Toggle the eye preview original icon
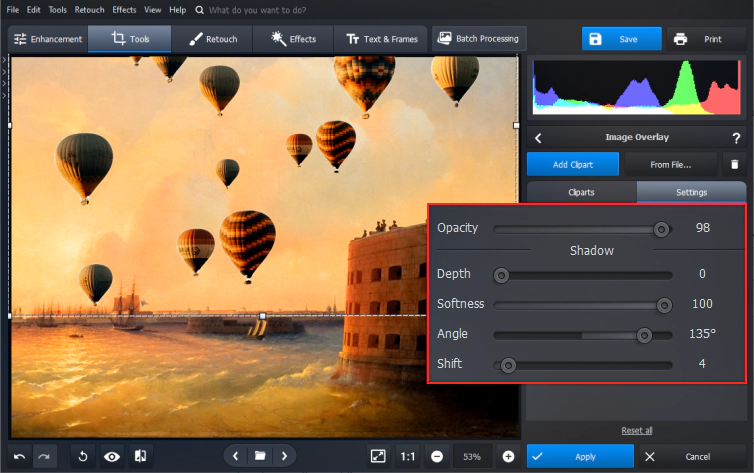 [112, 456]
